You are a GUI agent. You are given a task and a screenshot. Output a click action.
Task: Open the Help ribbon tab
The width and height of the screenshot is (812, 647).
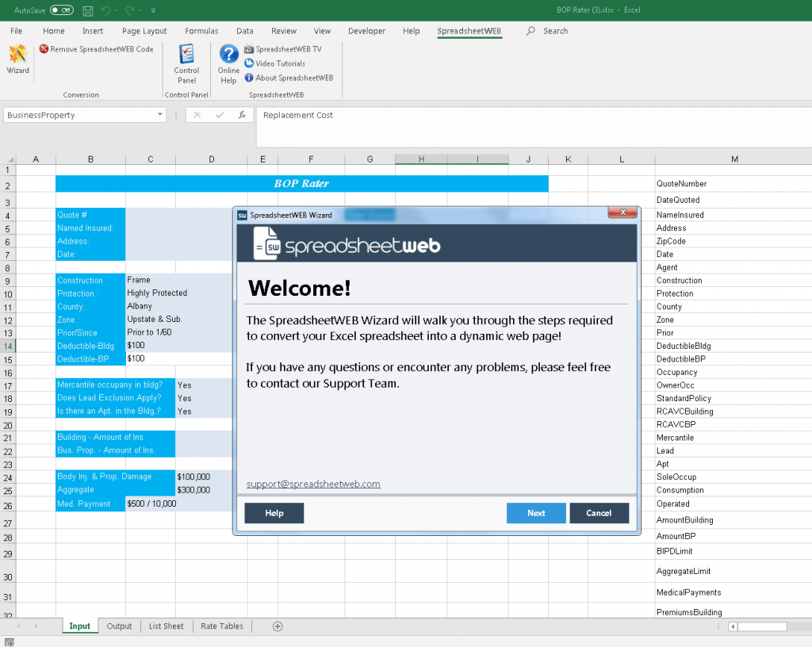pos(412,31)
